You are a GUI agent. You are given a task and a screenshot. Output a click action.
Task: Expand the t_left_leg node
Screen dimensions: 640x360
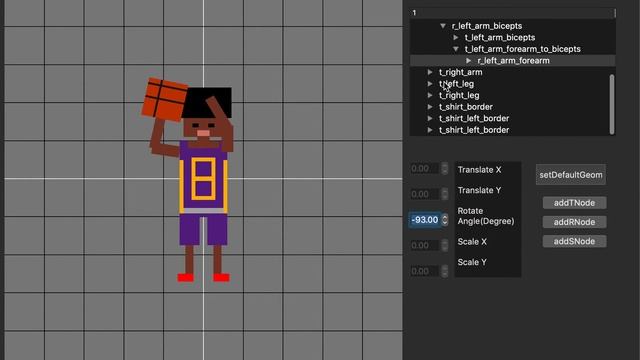click(x=430, y=84)
